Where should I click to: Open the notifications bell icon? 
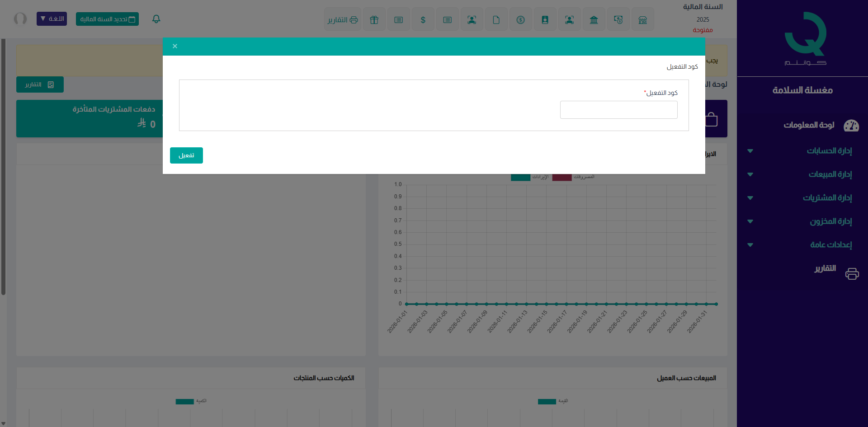pyautogui.click(x=156, y=19)
